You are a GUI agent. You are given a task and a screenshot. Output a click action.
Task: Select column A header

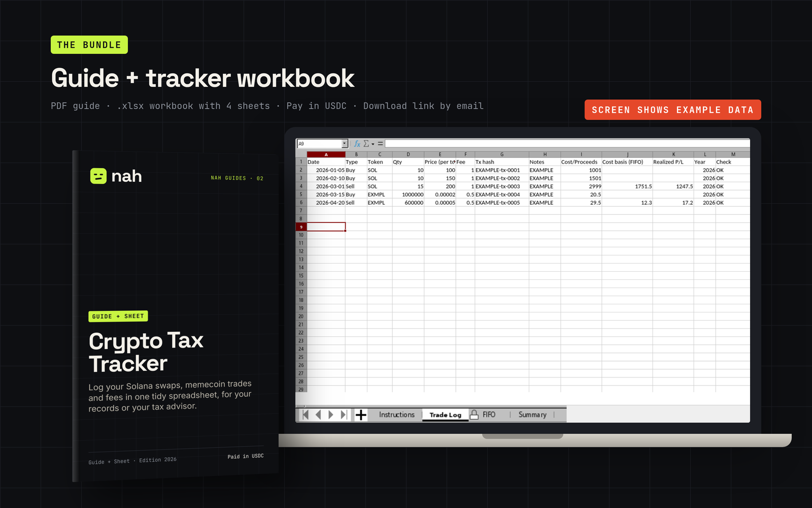(326, 154)
